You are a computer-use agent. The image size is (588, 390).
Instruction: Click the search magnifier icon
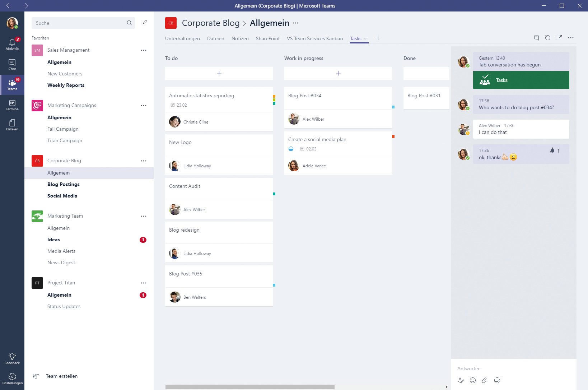coord(129,23)
